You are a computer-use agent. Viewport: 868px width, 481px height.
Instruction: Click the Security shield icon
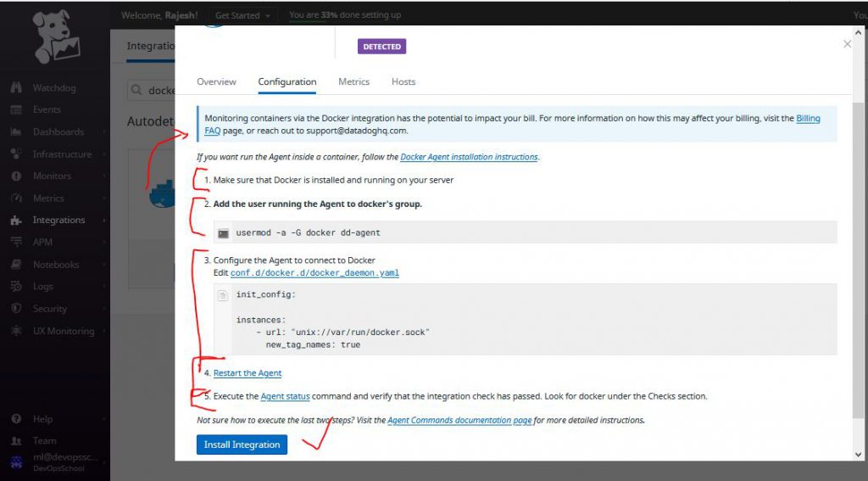16,309
